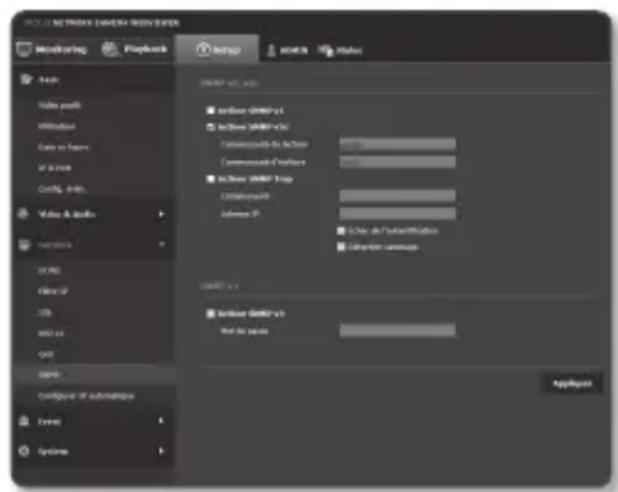
Task: Open the DDNS page under Network
Action: coord(49,270)
